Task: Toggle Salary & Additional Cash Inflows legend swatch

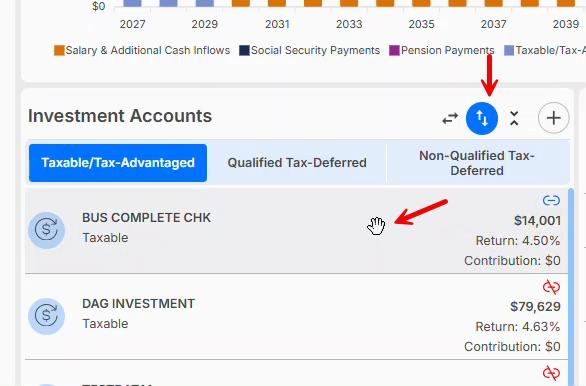Action: [59, 50]
